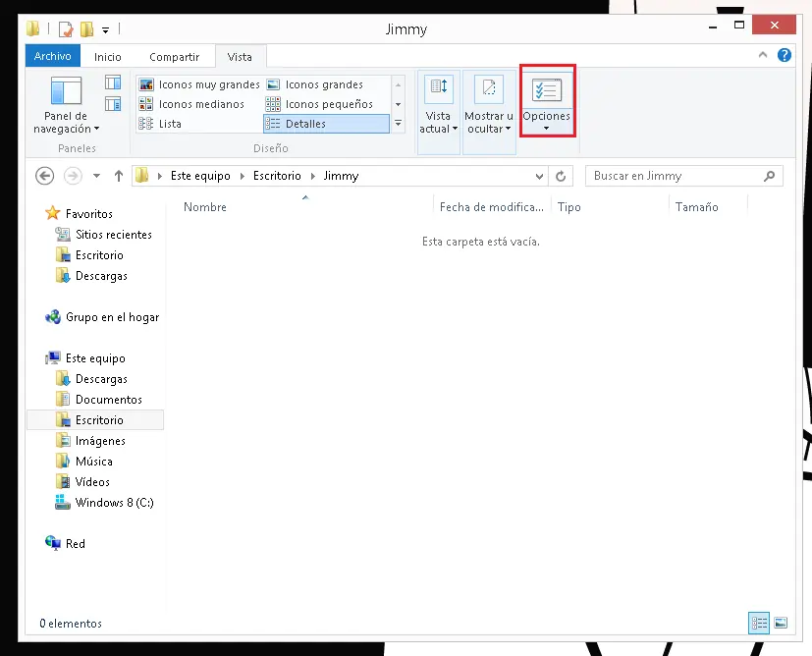Image resolution: width=812 pixels, height=656 pixels.
Task: Open Documentos folder in sidebar
Action: 99,400
